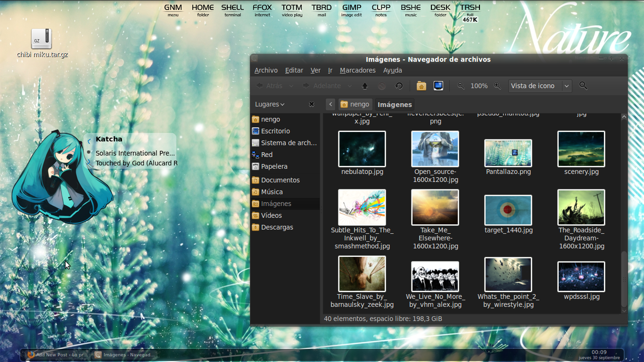Select the Subtle_Hits_To_The_Inkwell thumbnail

[x=362, y=207]
